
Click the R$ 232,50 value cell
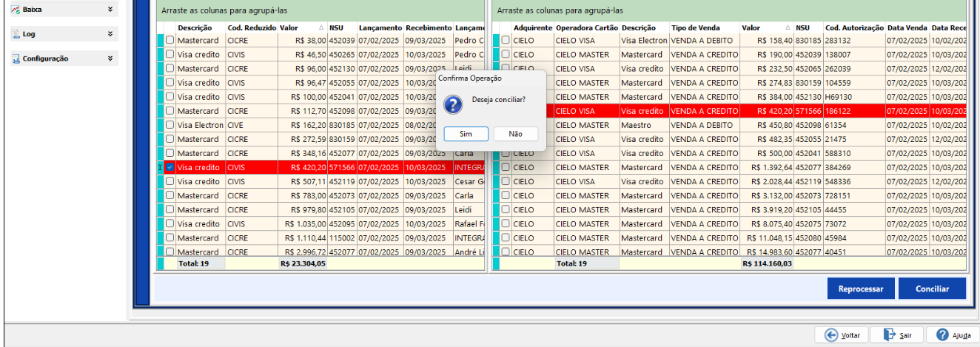(766, 69)
